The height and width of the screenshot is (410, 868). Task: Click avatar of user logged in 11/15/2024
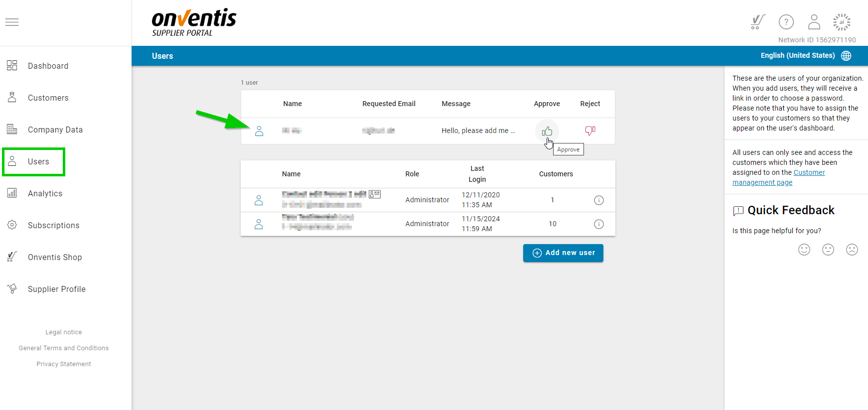point(259,224)
